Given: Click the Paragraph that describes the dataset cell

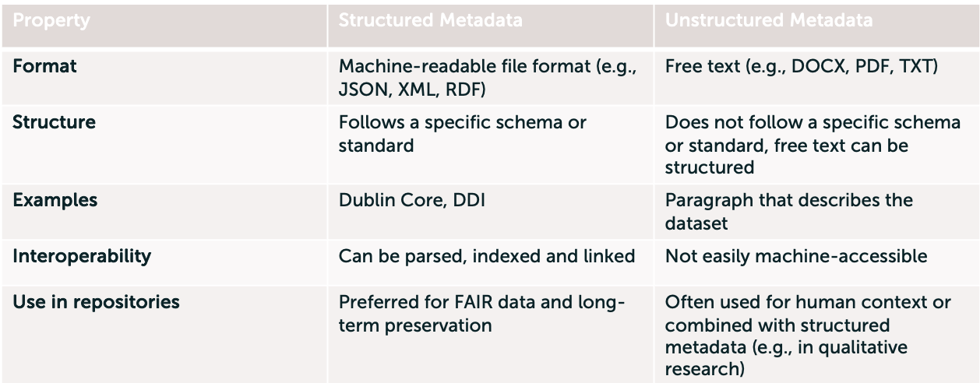Looking at the screenshot, I should point(788,211).
